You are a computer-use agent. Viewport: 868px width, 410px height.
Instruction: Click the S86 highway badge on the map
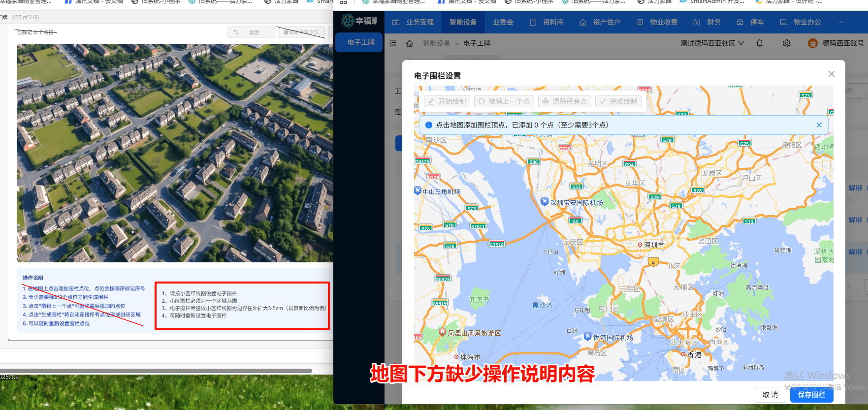pyautogui.click(x=534, y=161)
